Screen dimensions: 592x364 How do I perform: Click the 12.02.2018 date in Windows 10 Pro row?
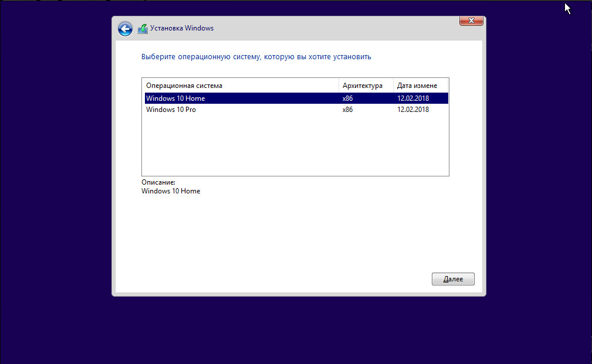413,110
